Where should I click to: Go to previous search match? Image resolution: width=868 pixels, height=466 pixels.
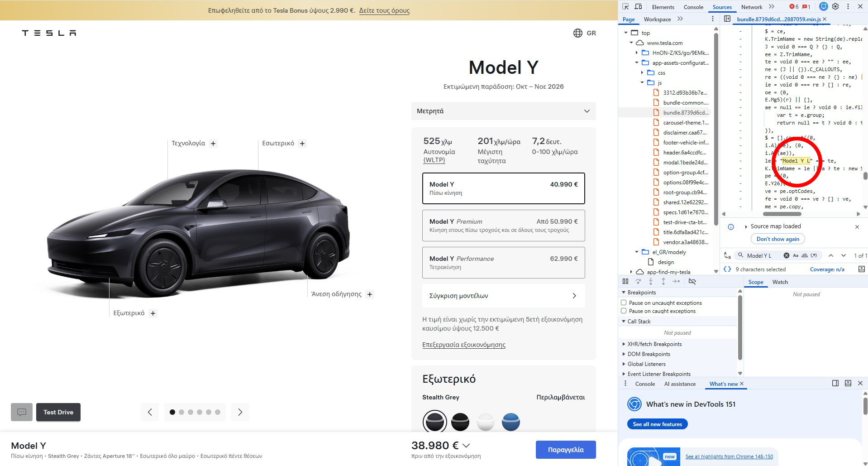click(x=831, y=255)
